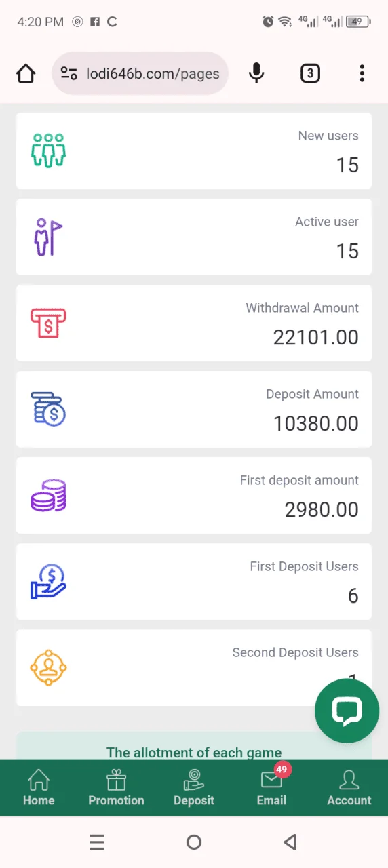
Task: Tap the Active user flag icon
Action: [48, 237]
